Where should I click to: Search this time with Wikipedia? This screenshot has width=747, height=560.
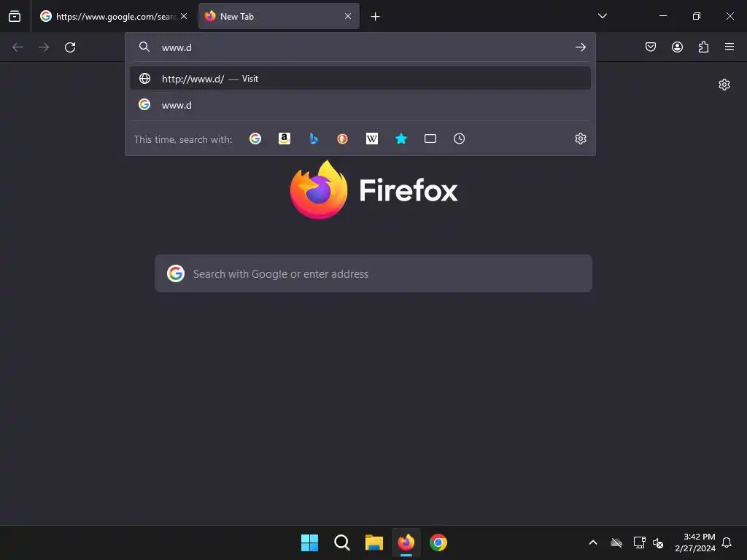371,139
